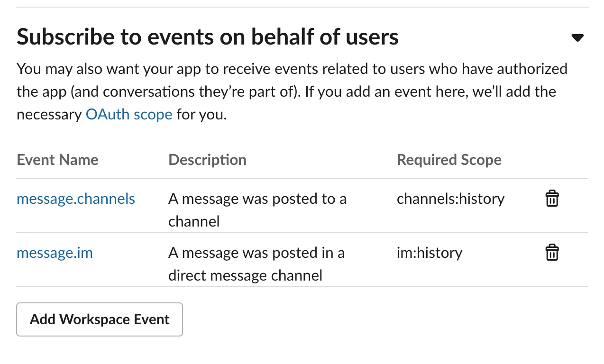
Task: Click 'A message was posted to a channel' description
Action: tap(257, 209)
